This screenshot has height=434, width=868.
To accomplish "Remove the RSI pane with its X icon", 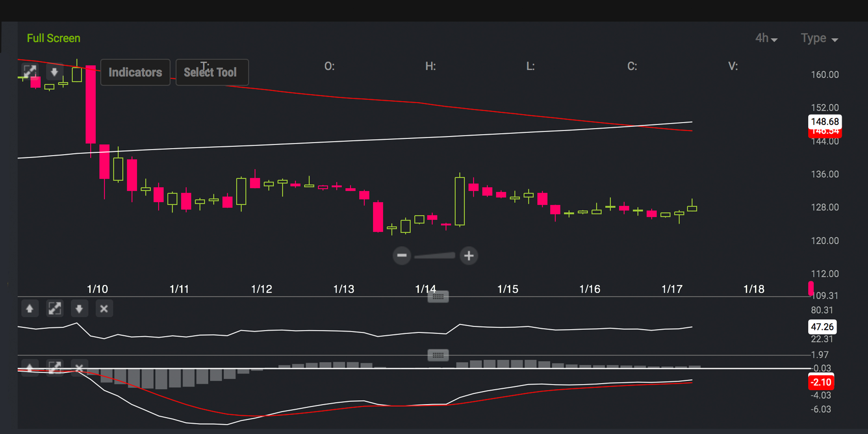I will [104, 308].
